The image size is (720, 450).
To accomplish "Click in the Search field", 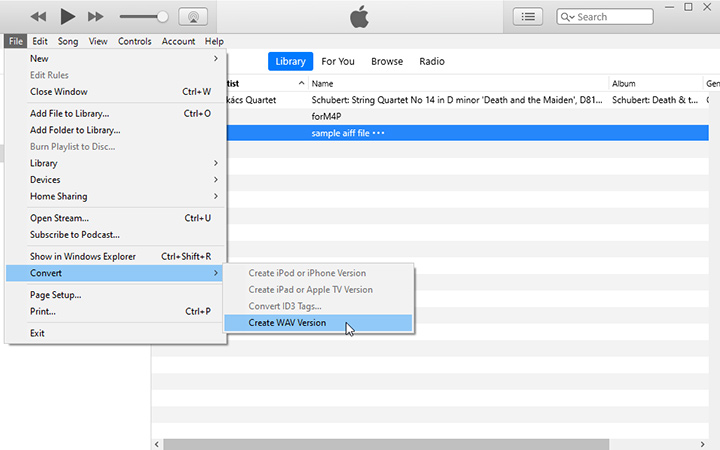I will [x=610, y=17].
